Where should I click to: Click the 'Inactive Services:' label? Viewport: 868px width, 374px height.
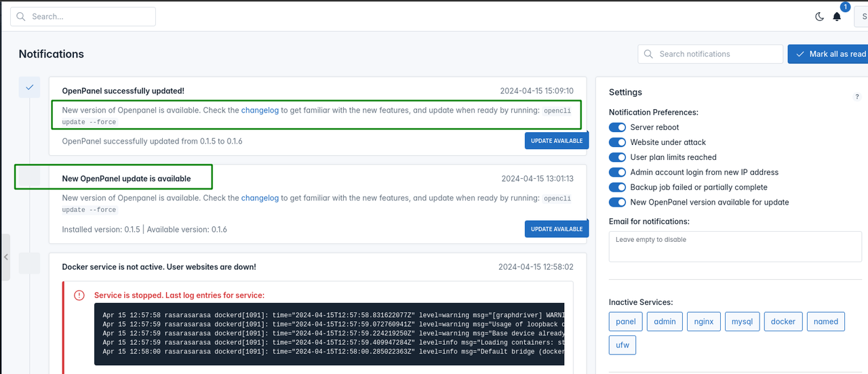click(641, 302)
